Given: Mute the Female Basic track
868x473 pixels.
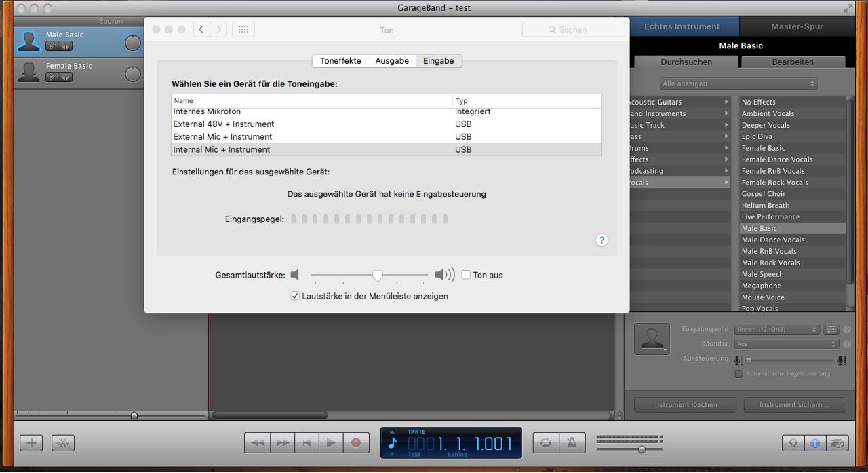Looking at the screenshot, I should click(x=52, y=77).
